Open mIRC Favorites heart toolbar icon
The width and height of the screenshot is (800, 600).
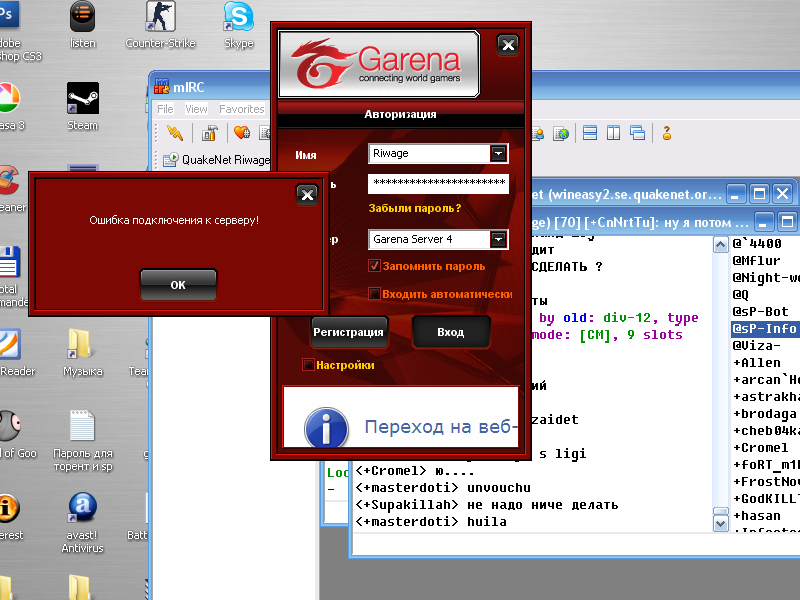point(241,133)
